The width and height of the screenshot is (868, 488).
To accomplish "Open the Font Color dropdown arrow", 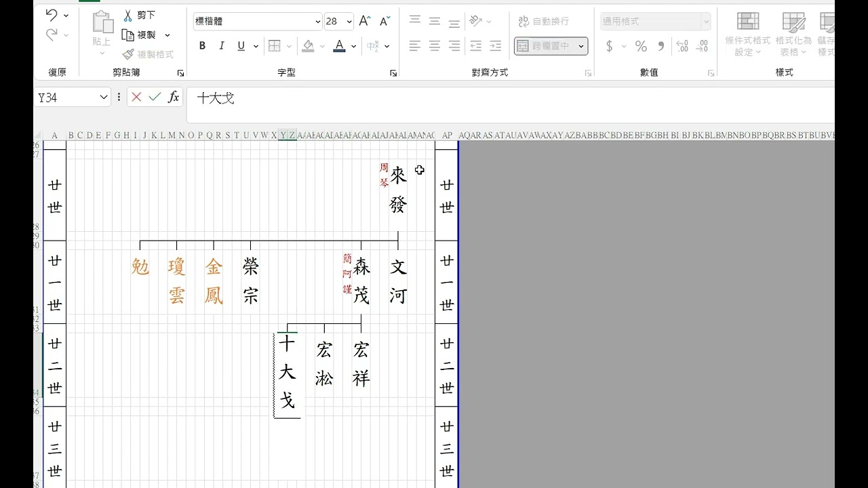I will click(x=354, y=46).
